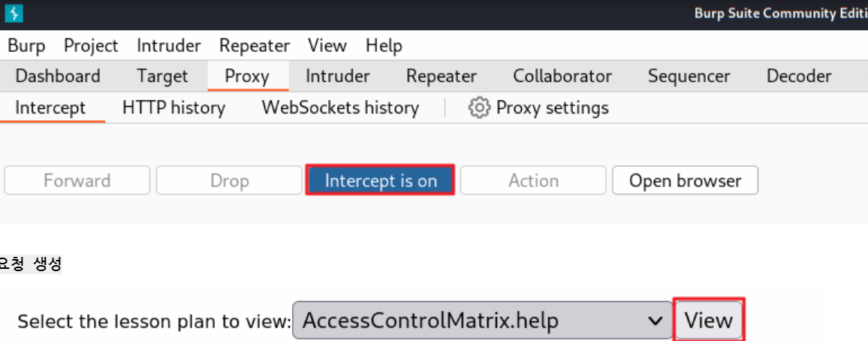
Task: Open the Repeater menu in menu bar
Action: point(254,45)
